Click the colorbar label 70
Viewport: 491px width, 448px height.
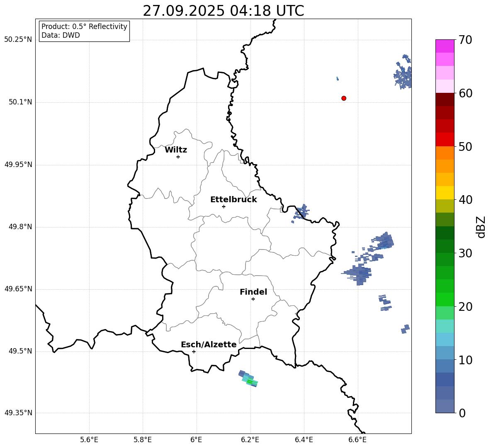tap(465, 40)
